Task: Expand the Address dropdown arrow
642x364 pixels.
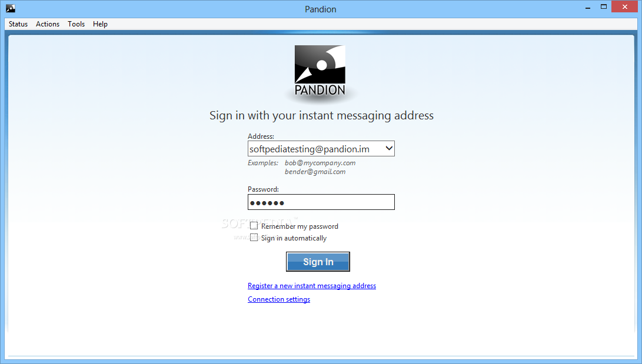Action: coord(389,148)
